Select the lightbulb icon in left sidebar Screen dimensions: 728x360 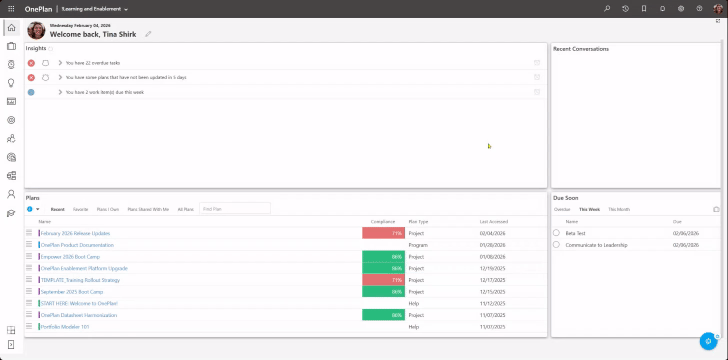tap(11, 83)
